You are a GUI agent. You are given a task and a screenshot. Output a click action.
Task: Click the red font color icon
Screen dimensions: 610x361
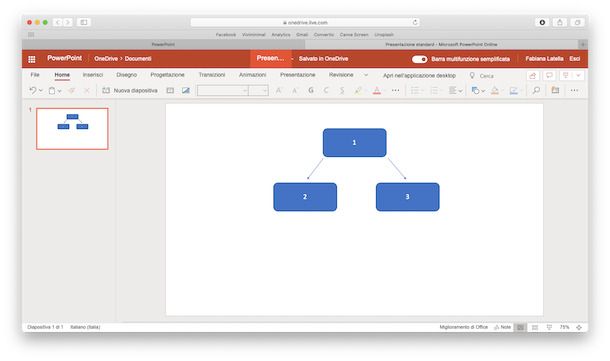(377, 90)
